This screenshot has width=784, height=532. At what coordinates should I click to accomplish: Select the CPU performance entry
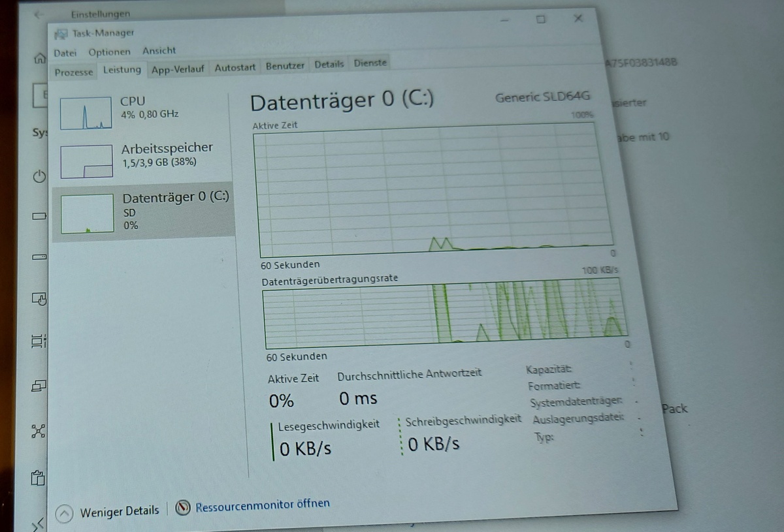click(x=141, y=111)
